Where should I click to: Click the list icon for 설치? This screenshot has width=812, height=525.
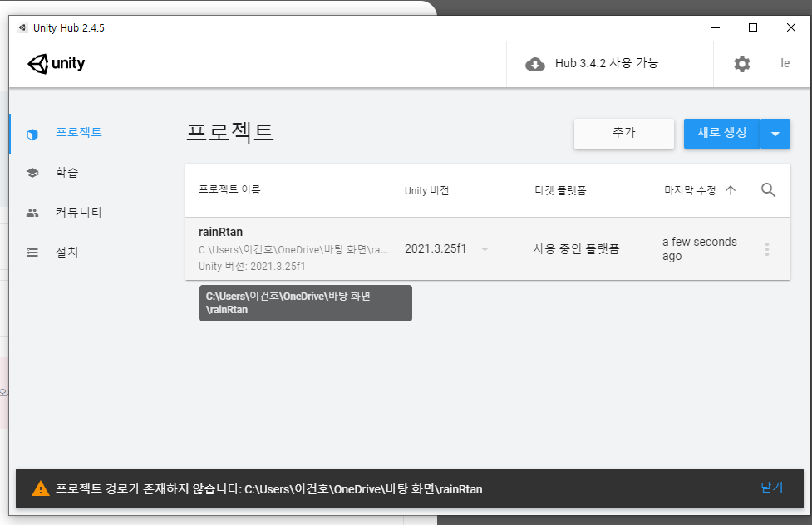click(32, 253)
